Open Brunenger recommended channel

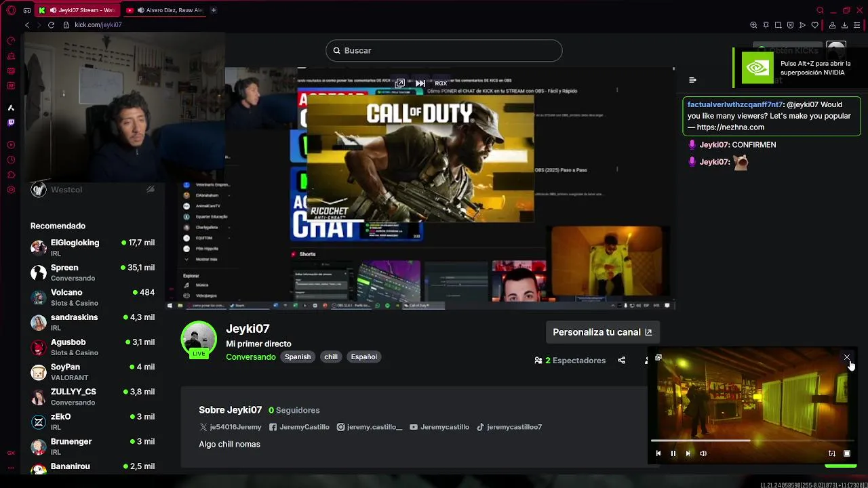[x=92, y=446]
